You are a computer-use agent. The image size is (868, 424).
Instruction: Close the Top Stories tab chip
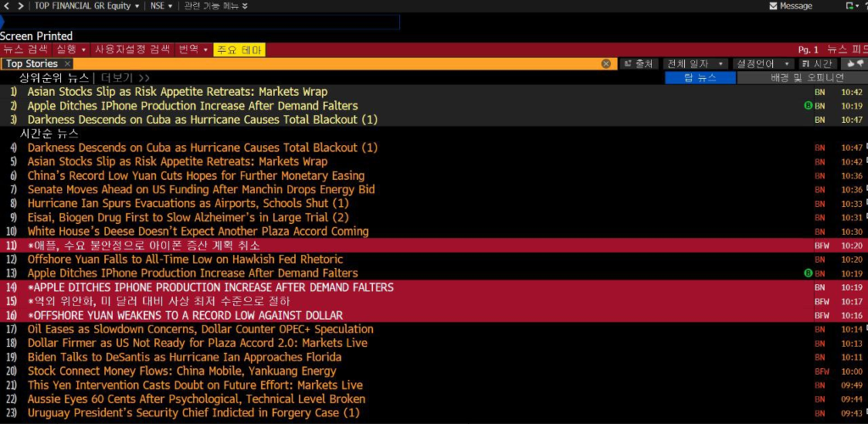click(68, 64)
